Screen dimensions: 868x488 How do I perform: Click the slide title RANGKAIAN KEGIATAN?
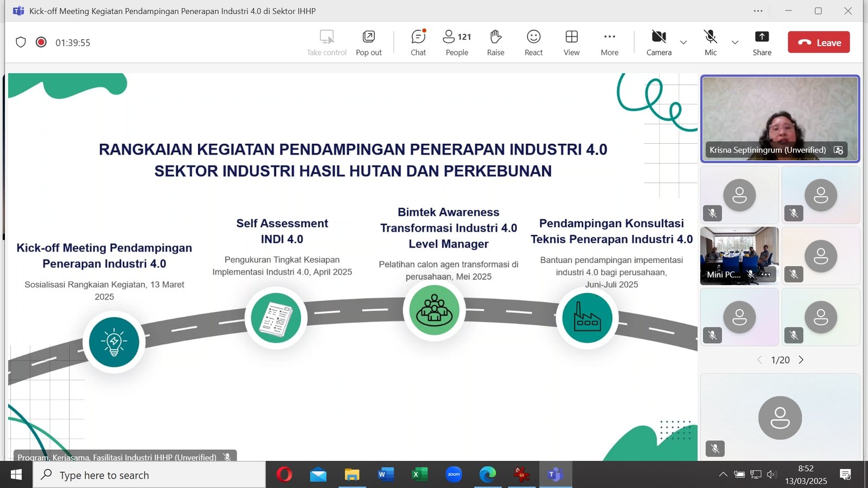coord(353,160)
